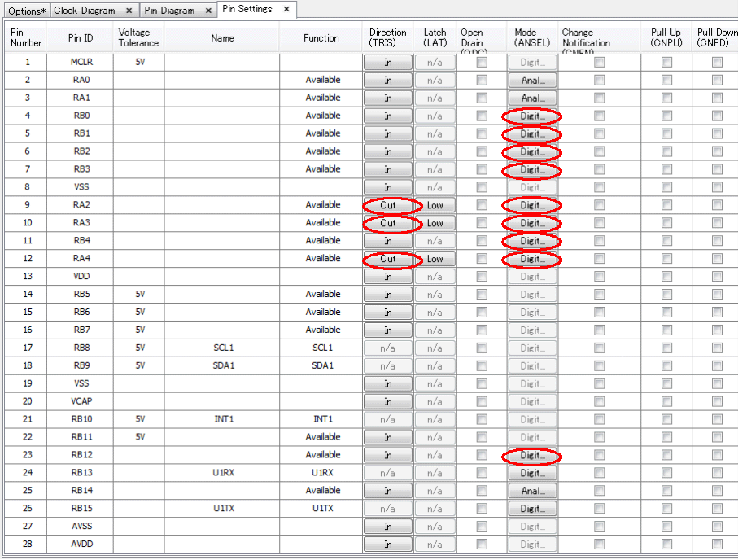The height and width of the screenshot is (560, 738).
Task: Toggle RB12 direction In button
Action: pyautogui.click(x=388, y=455)
